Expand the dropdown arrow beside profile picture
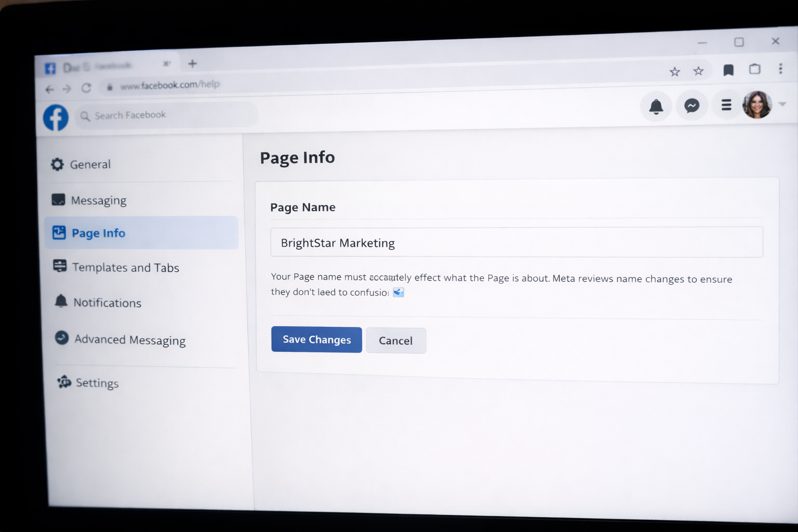 (x=783, y=104)
